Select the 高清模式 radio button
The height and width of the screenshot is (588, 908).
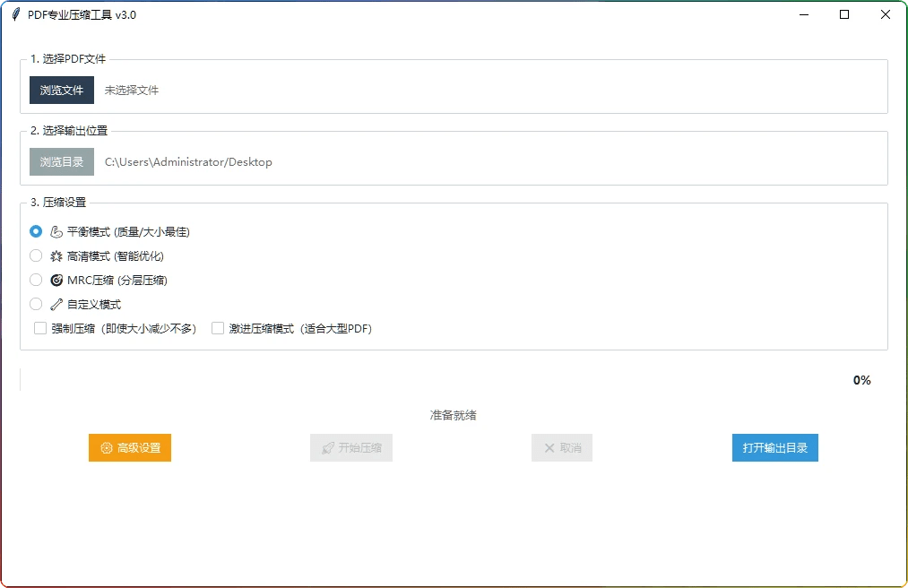36,255
